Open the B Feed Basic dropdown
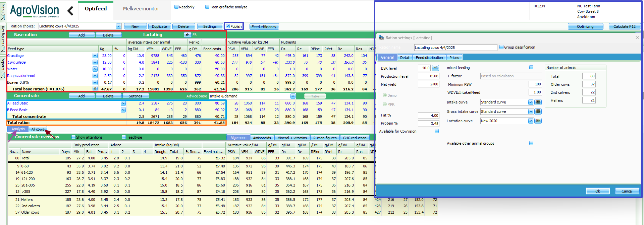 [123, 110]
